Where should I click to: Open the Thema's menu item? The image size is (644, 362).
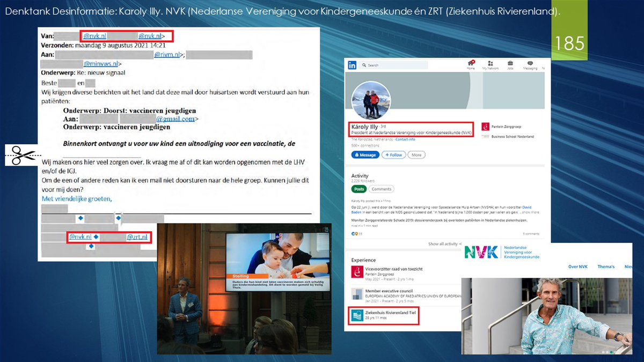pos(606,267)
